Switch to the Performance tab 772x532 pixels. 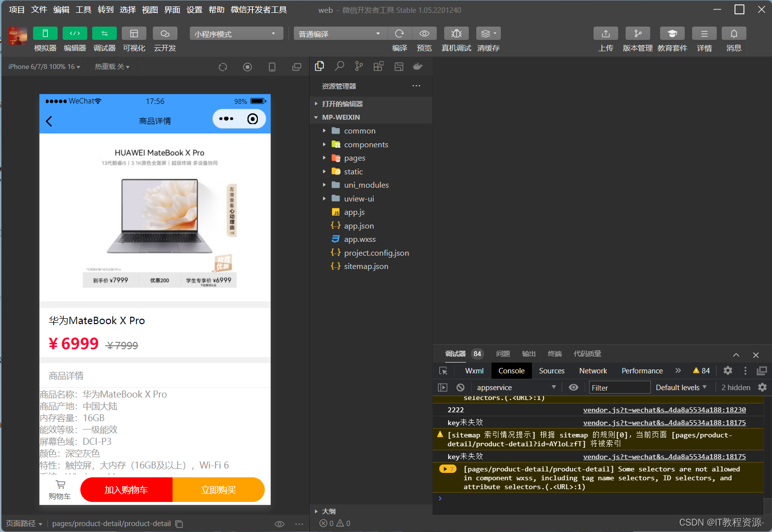[x=642, y=371]
